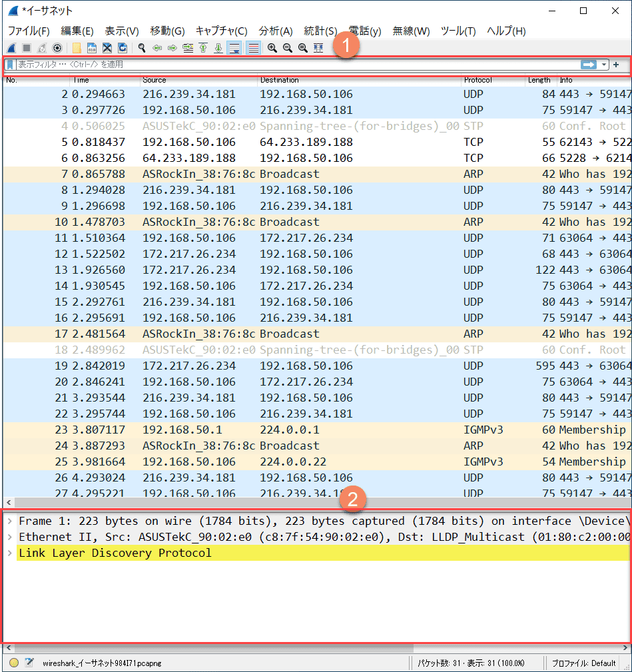Open expert information yellow circle

tap(14, 663)
